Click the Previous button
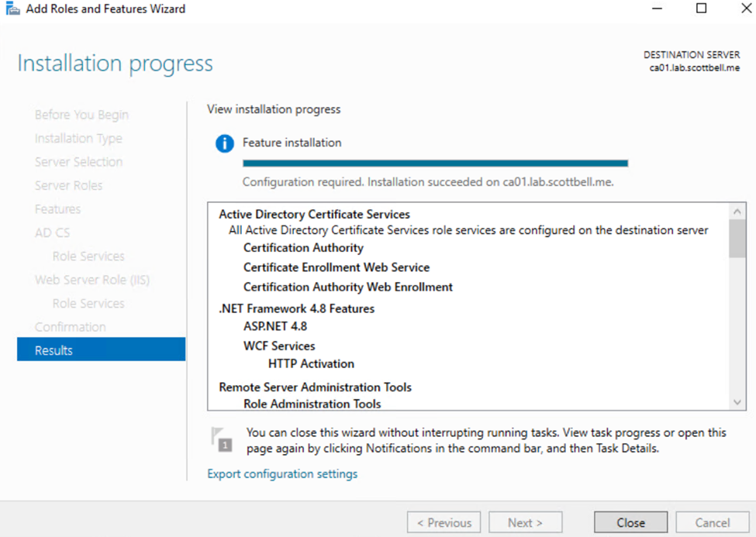The height and width of the screenshot is (537, 756). coord(444,523)
